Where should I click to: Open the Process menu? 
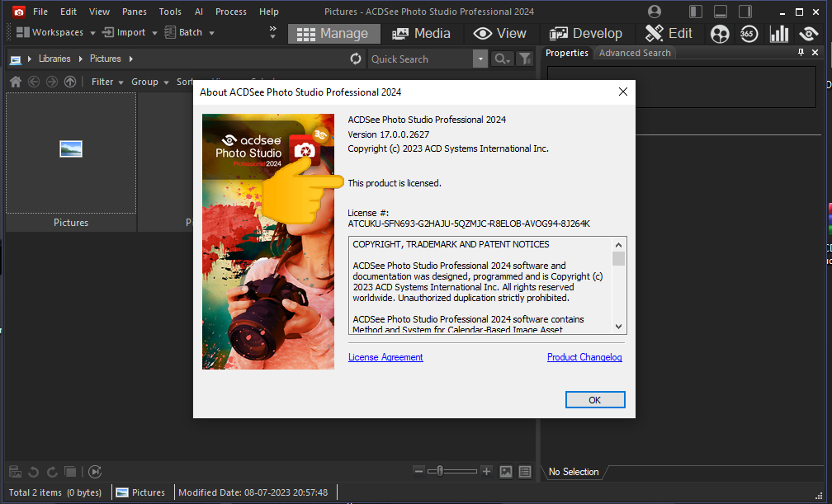tap(231, 12)
